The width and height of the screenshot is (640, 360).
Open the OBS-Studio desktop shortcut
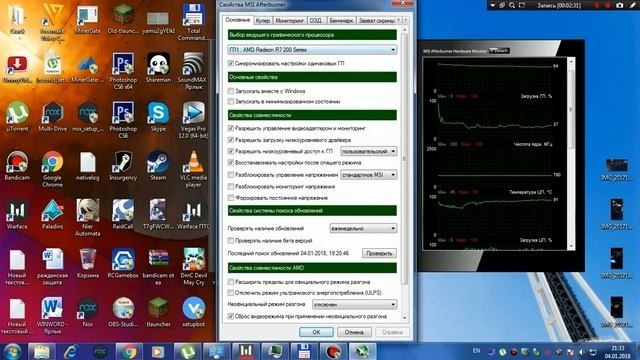[x=123, y=312]
